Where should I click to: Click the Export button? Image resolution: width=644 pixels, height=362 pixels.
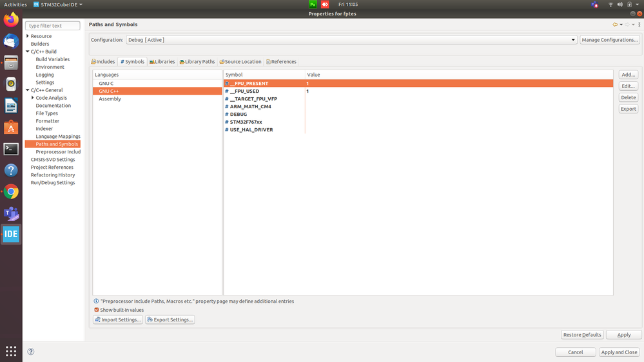pyautogui.click(x=629, y=109)
